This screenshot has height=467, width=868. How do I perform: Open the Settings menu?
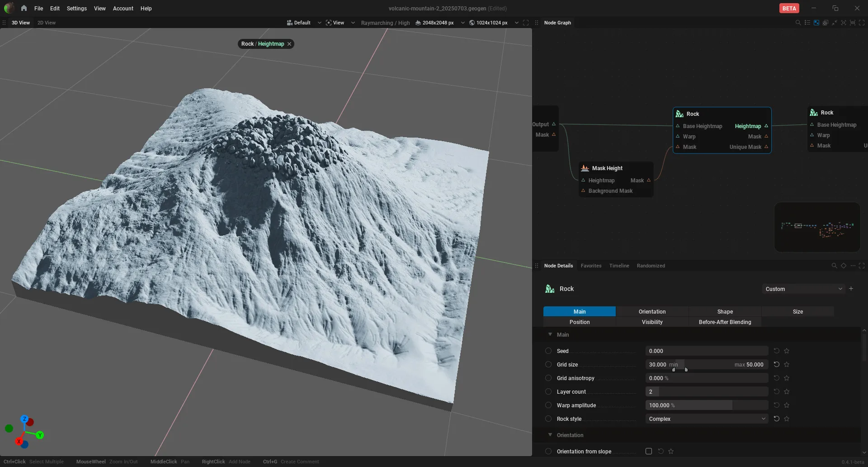coord(76,8)
